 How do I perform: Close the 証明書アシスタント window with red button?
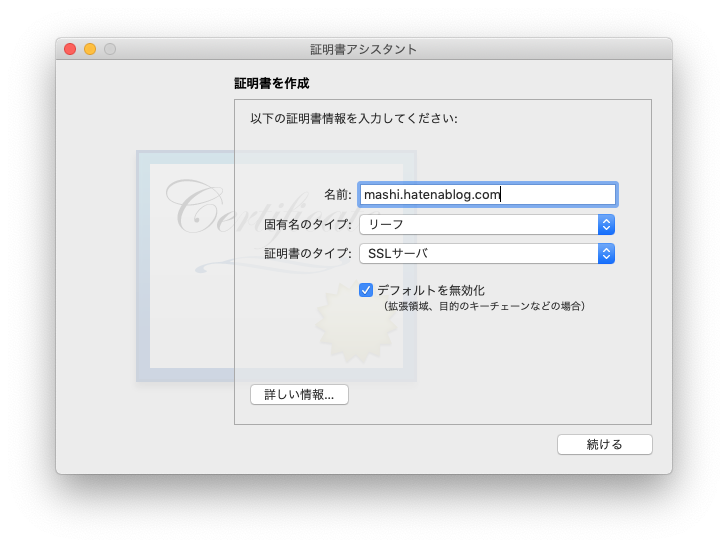click(x=70, y=49)
